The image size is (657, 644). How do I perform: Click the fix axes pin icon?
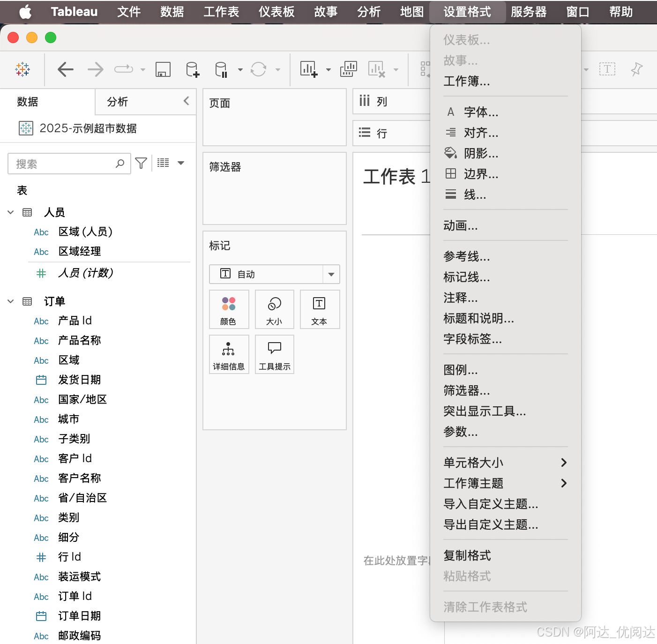click(636, 69)
